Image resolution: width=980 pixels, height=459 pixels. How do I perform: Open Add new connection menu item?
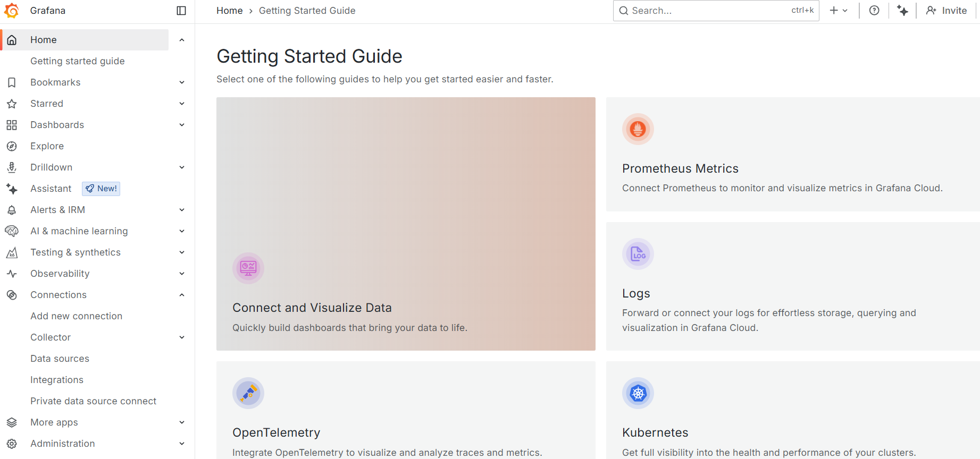77,316
